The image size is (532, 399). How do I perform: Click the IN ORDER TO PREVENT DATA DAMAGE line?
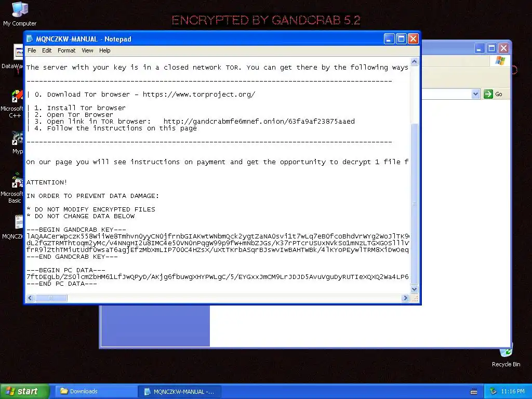pos(92,196)
